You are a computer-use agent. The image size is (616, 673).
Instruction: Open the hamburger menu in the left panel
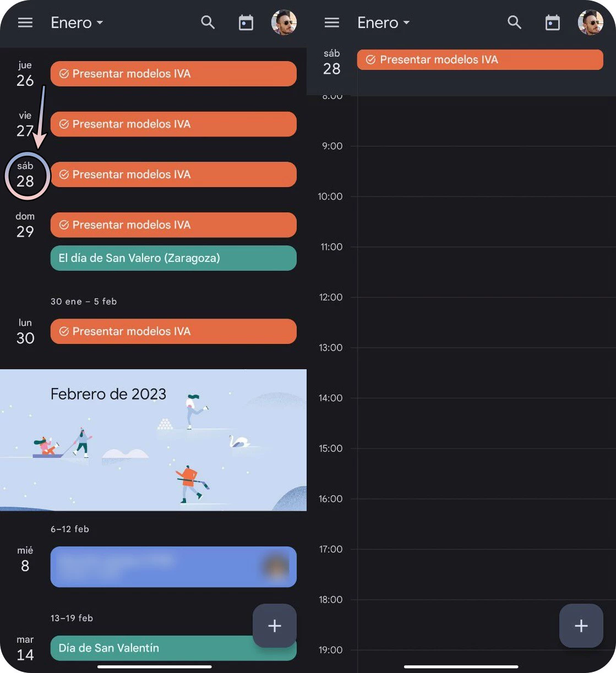25,23
